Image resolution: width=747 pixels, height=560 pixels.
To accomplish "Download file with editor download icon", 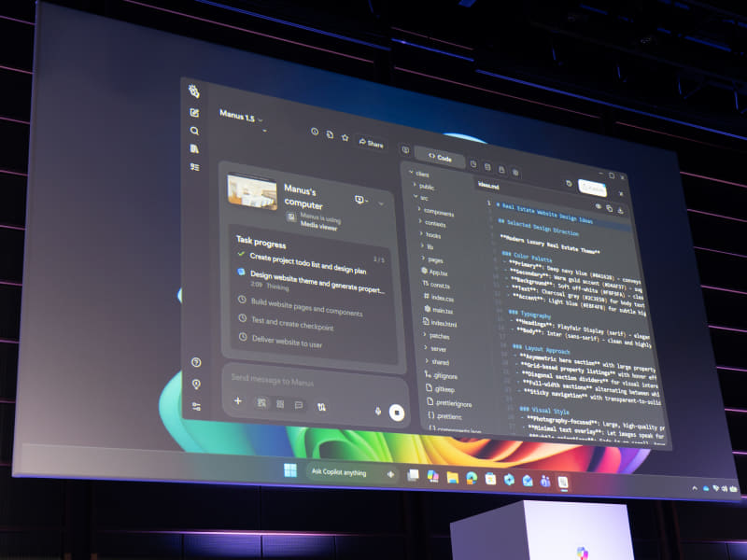I will coord(620,211).
